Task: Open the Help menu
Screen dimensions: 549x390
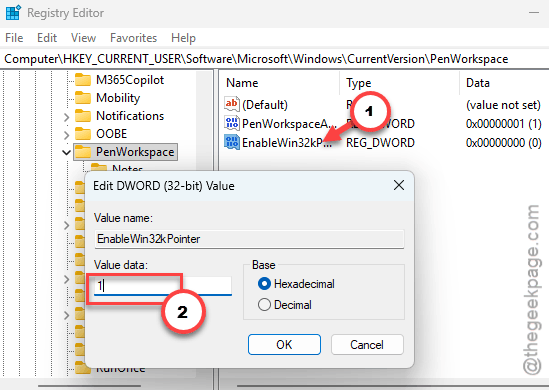Action: coord(183,38)
